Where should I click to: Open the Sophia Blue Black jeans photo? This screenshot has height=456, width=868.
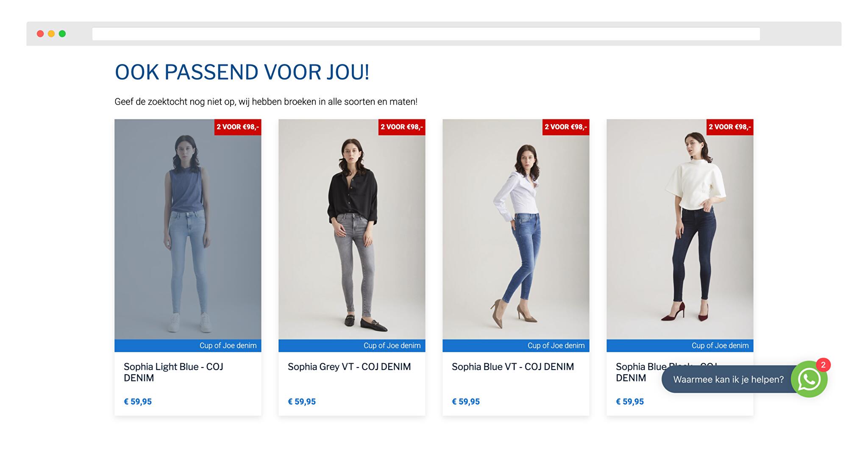click(x=680, y=229)
